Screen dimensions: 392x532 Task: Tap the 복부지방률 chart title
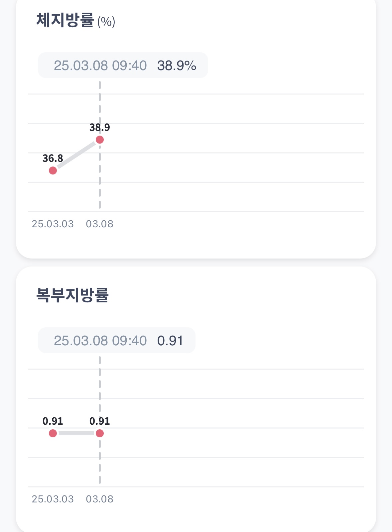72,295
